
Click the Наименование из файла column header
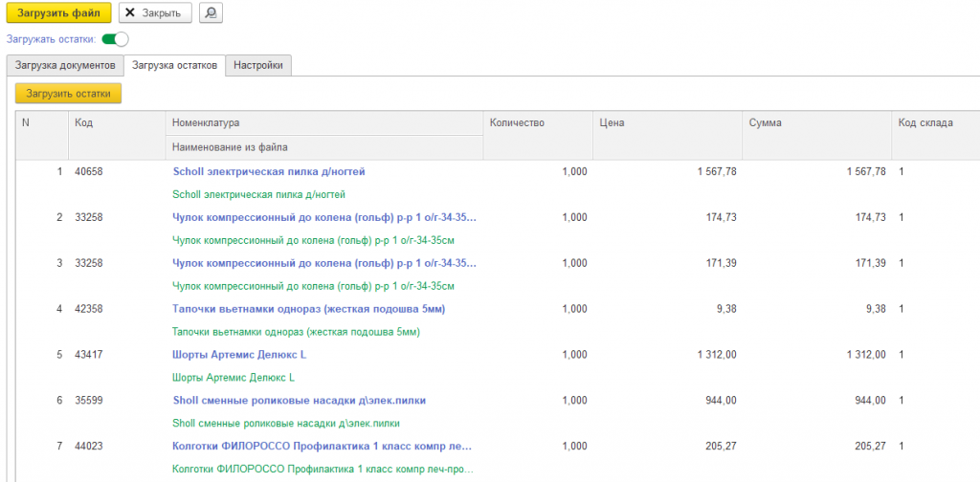pyautogui.click(x=324, y=147)
